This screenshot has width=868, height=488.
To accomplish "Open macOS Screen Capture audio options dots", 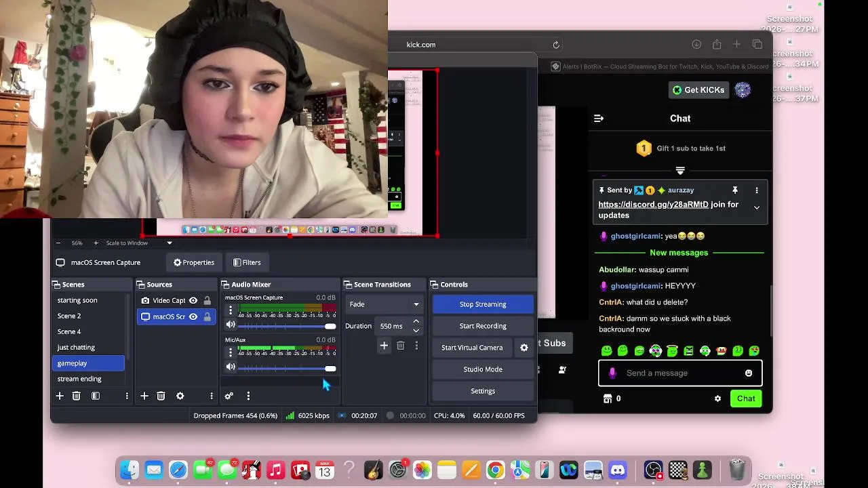I will 231,310.
